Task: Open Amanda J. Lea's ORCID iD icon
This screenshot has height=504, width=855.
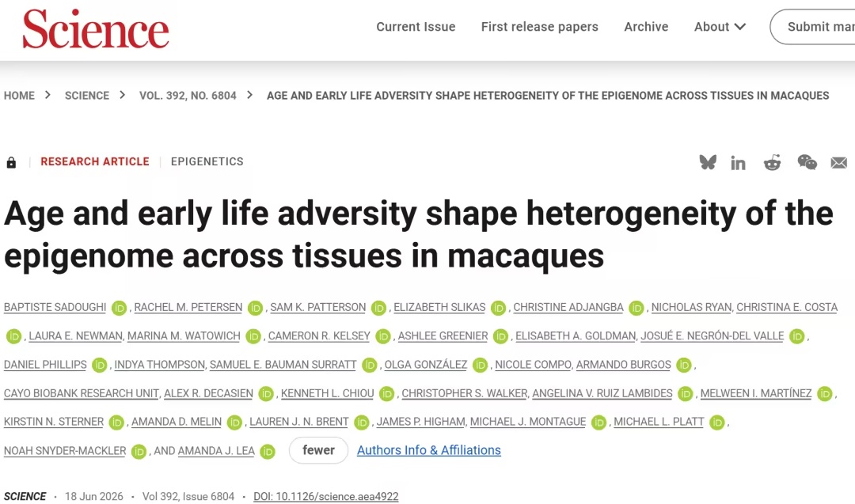Action: (268, 452)
